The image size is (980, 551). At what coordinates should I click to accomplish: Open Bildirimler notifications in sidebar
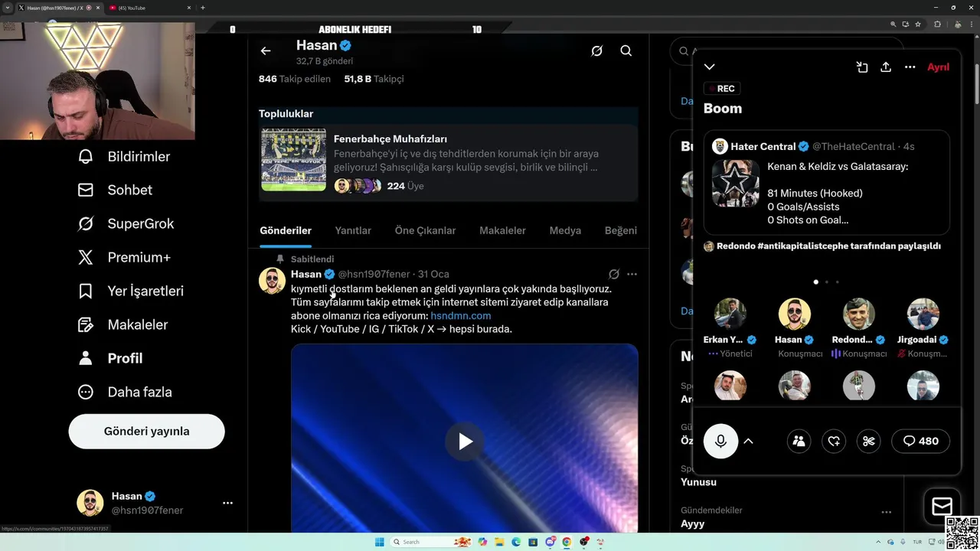[x=124, y=156]
